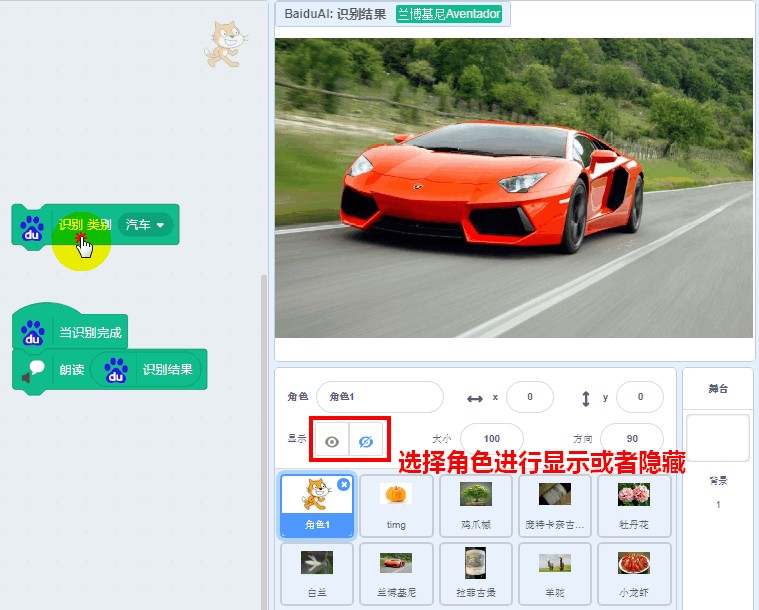Click the workspace vertical scrollbar
Screen dimensions: 759x610
click(264, 442)
